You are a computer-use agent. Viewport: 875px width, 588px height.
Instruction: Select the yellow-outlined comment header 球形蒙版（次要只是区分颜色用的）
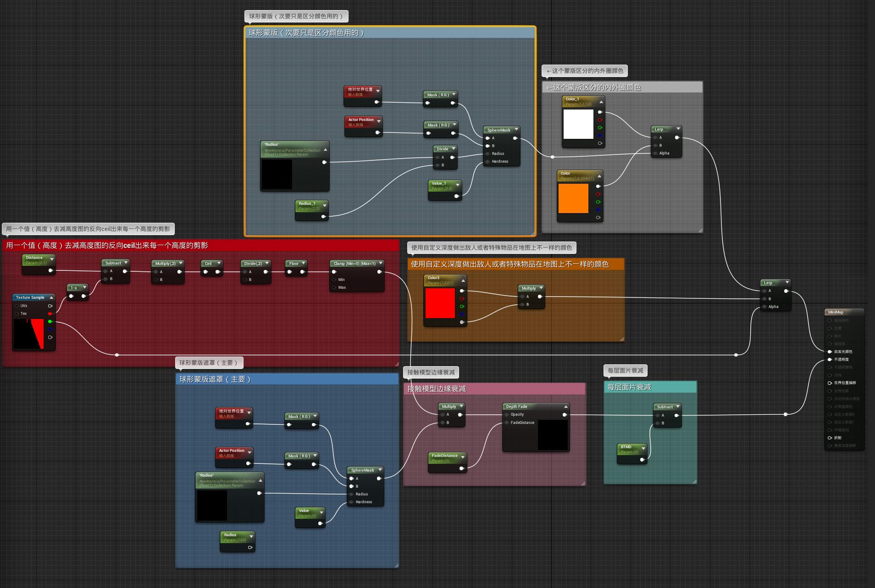(390, 33)
